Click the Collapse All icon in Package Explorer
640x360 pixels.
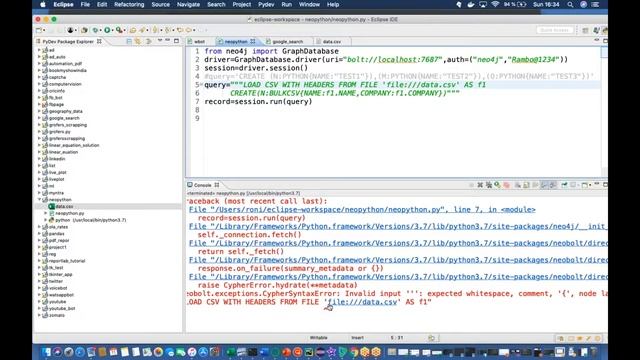point(129,41)
